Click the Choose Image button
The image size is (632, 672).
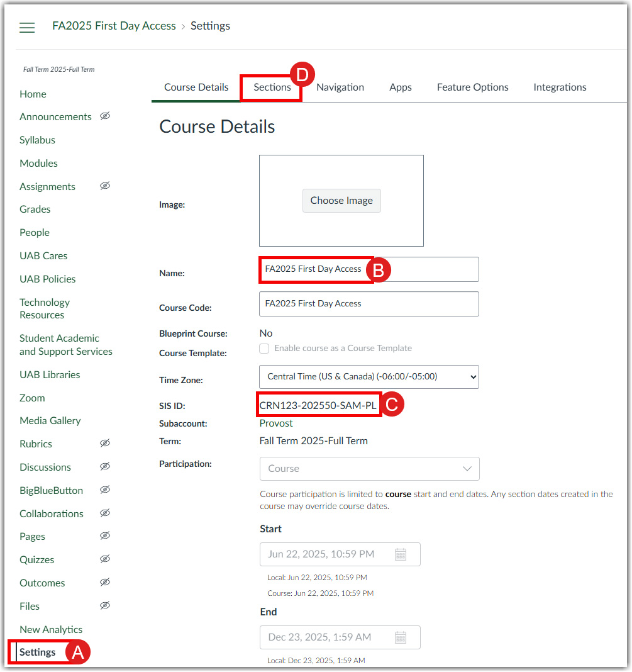point(341,200)
